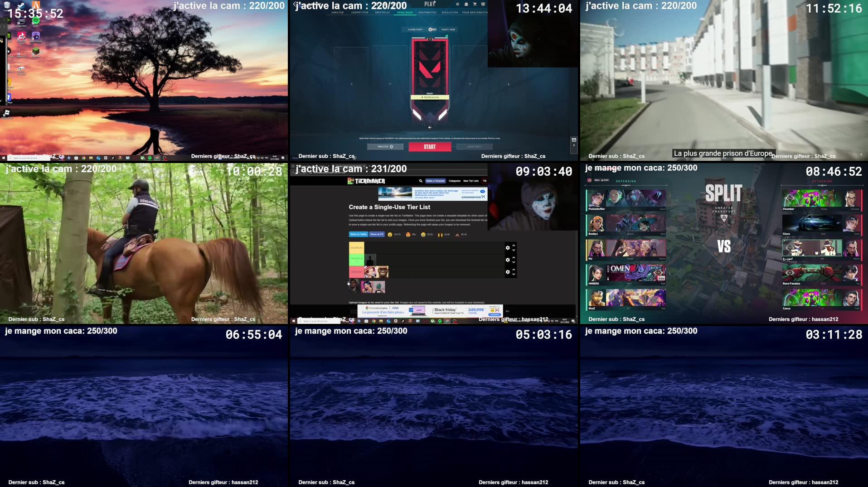Launch Spotify from the desktop shortcut
The height and width of the screenshot is (487, 868).
(x=35, y=21)
